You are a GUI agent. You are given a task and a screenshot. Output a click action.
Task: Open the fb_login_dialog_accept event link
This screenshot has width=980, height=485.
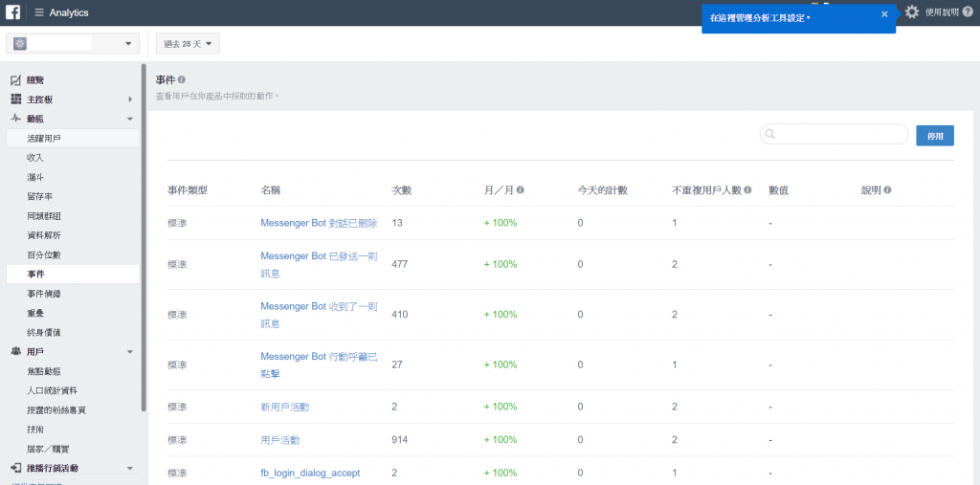click(x=310, y=474)
